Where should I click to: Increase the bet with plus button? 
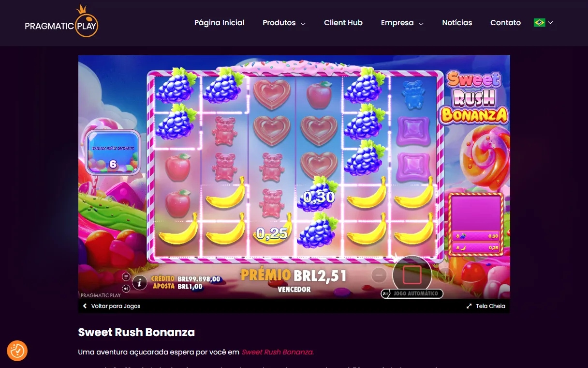(445, 276)
